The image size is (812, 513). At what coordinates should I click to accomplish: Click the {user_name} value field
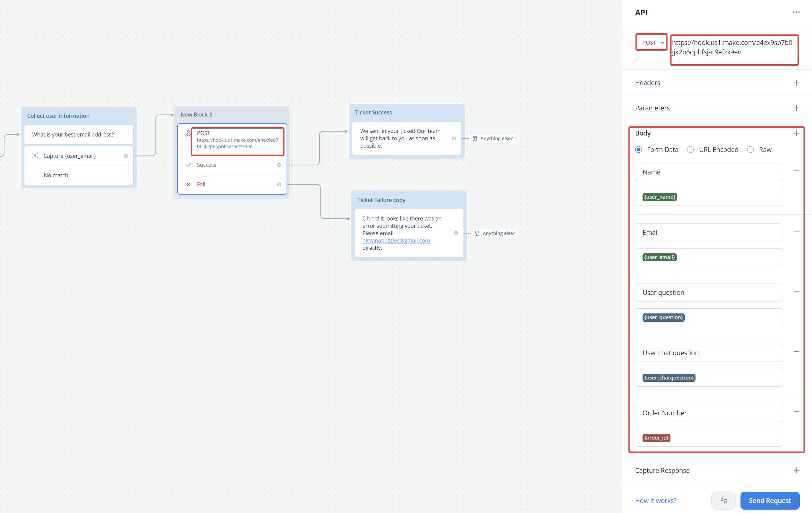point(709,197)
